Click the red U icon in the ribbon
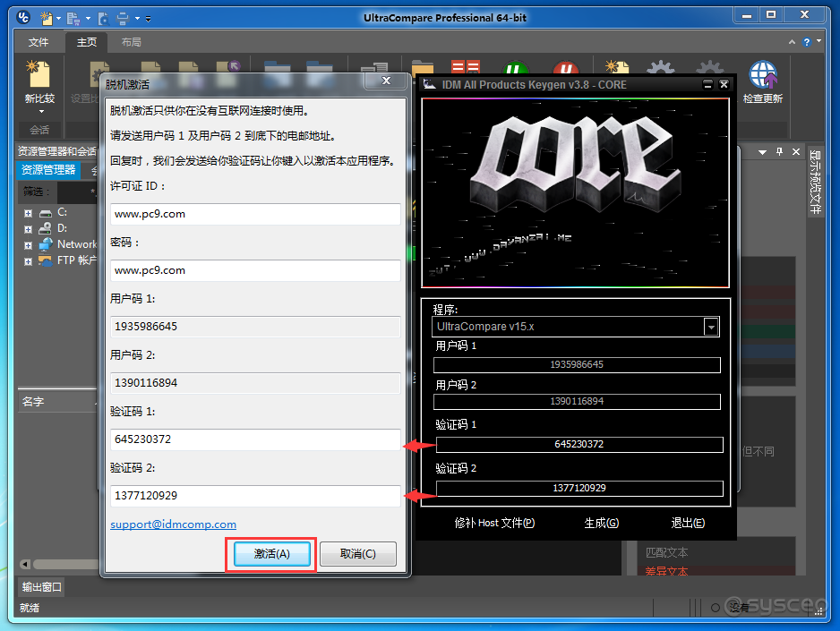Screen dimensions: 840x631 coord(566,69)
